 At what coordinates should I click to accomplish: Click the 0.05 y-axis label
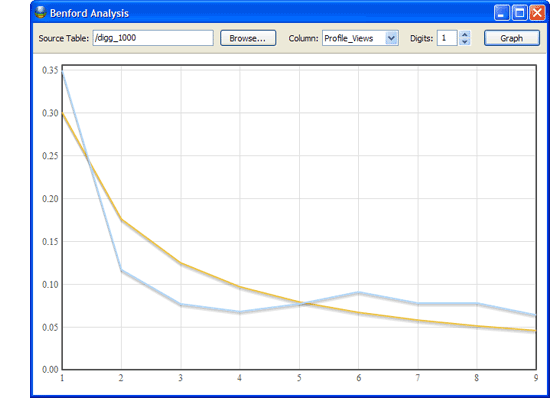tap(50, 327)
